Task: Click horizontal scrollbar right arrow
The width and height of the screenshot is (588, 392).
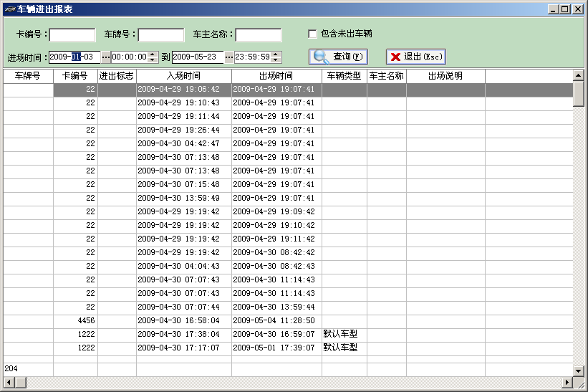Action: coord(567,383)
